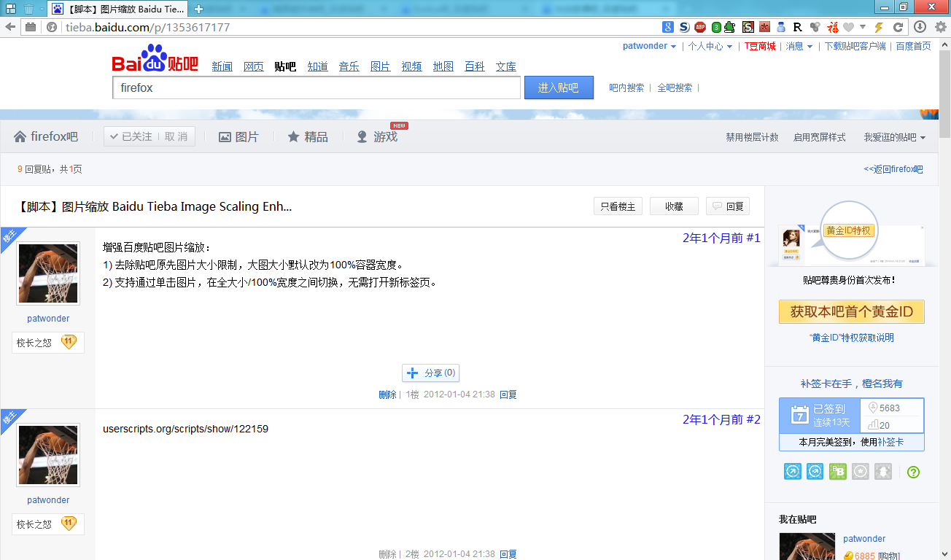Open the green question mark help icon
The image size is (951, 560).
click(913, 472)
